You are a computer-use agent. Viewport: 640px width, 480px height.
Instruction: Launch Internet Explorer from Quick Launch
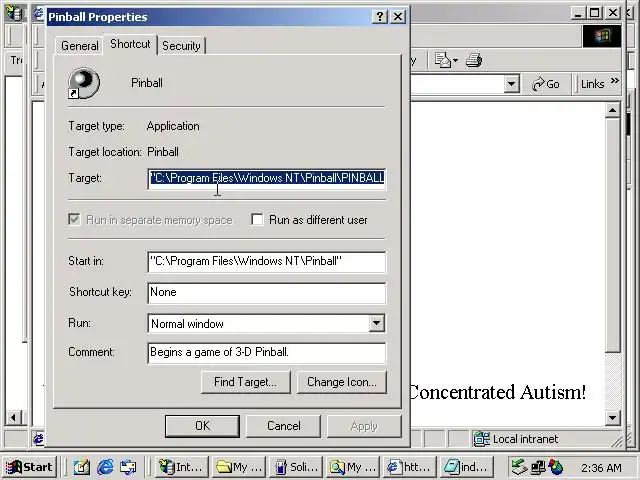105,467
